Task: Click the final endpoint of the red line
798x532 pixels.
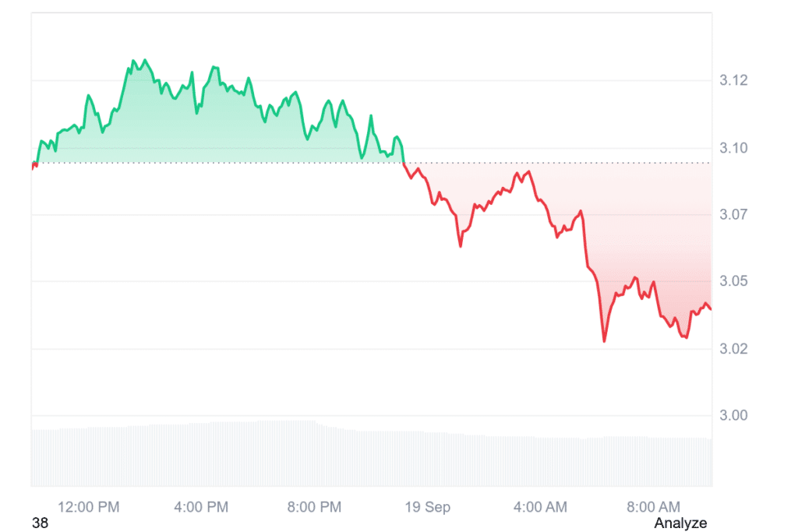Action: (x=711, y=308)
